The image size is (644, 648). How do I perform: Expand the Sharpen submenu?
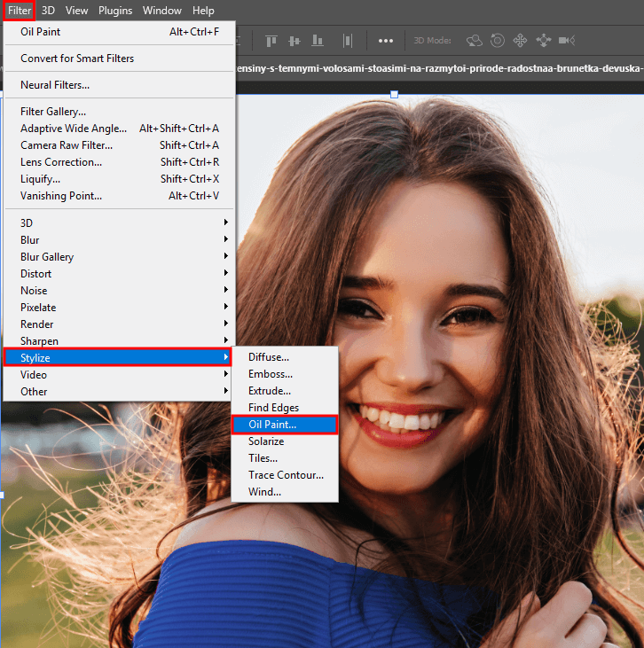[120, 341]
